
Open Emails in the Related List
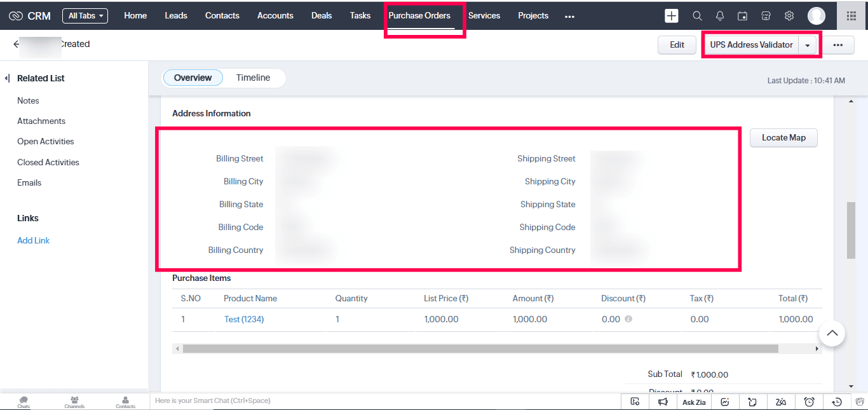pyautogui.click(x=29, y=182)
